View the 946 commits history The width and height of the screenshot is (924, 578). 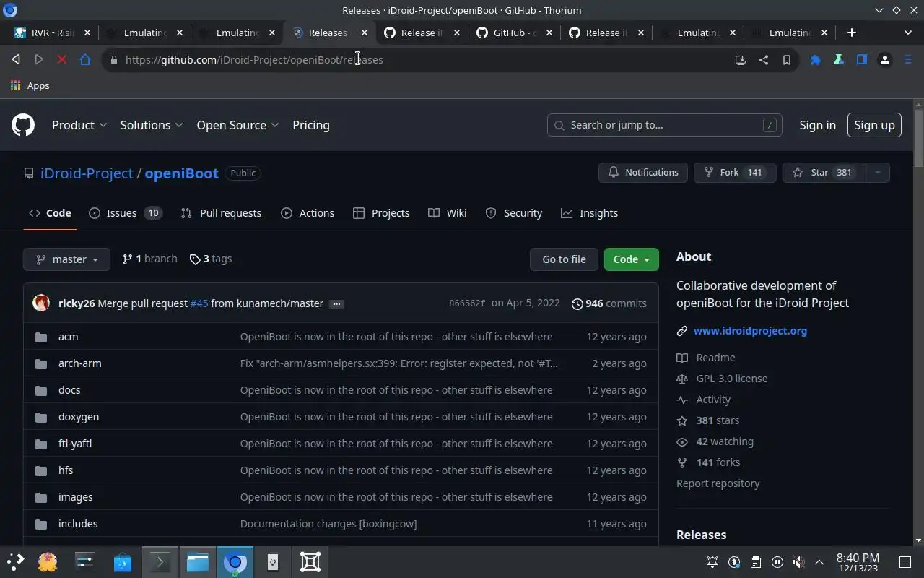(x=609, y=303)
